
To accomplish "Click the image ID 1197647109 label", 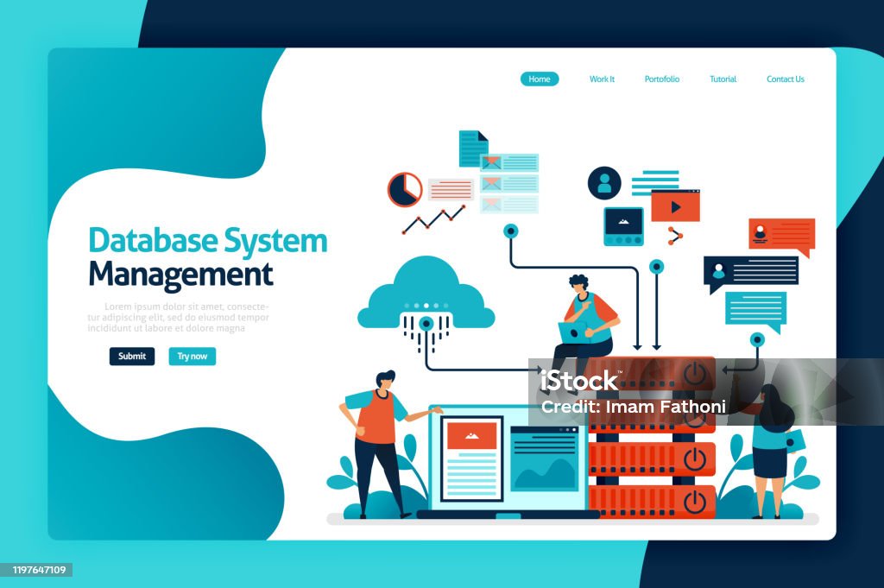I will coord(40,570).
